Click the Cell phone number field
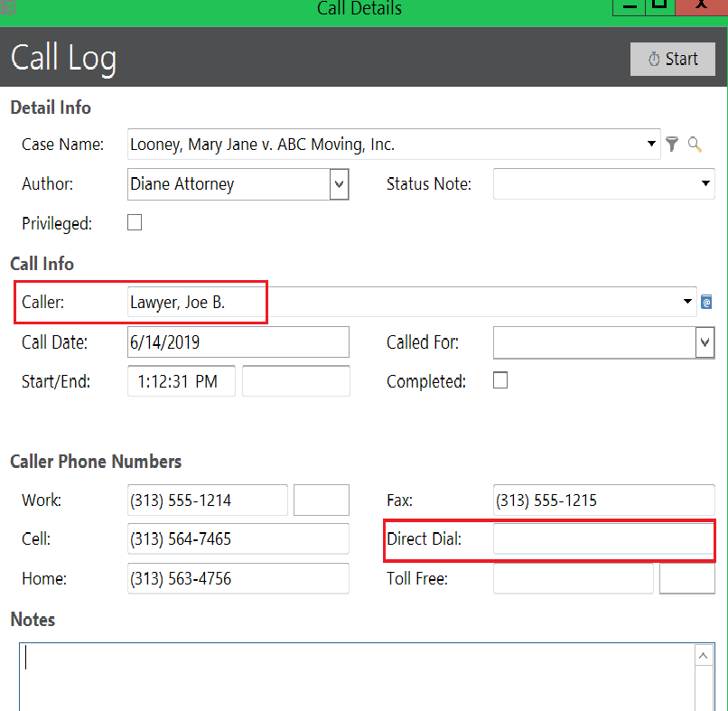The image size is (728, 711). point(238,538)
